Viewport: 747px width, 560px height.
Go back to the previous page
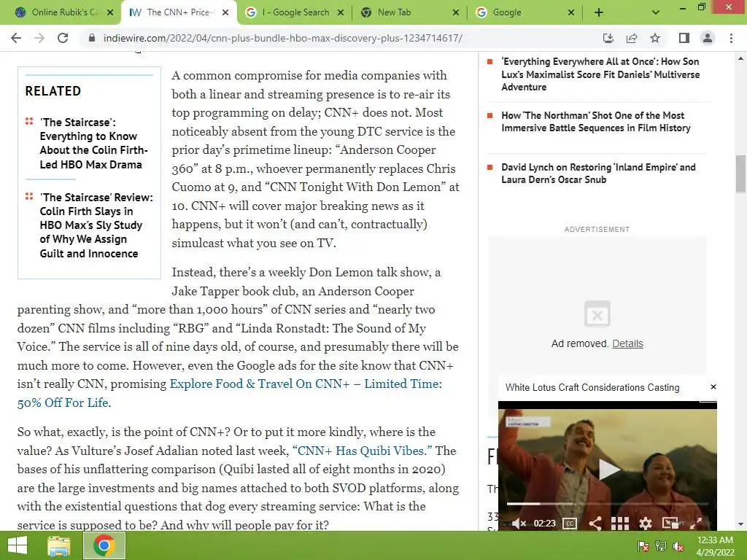click(x=16, y=38)
